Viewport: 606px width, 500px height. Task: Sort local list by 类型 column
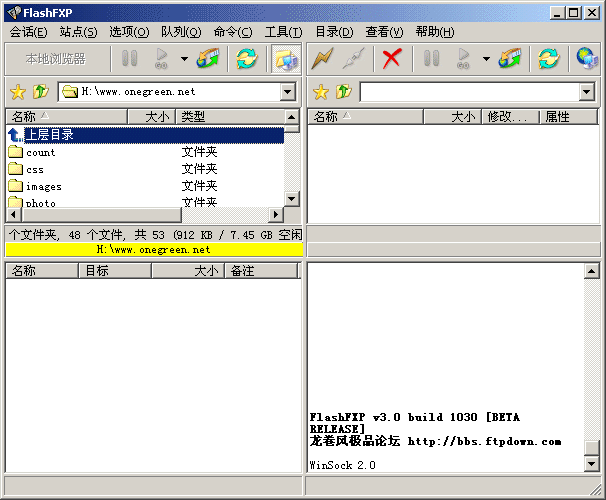[230, 116]
